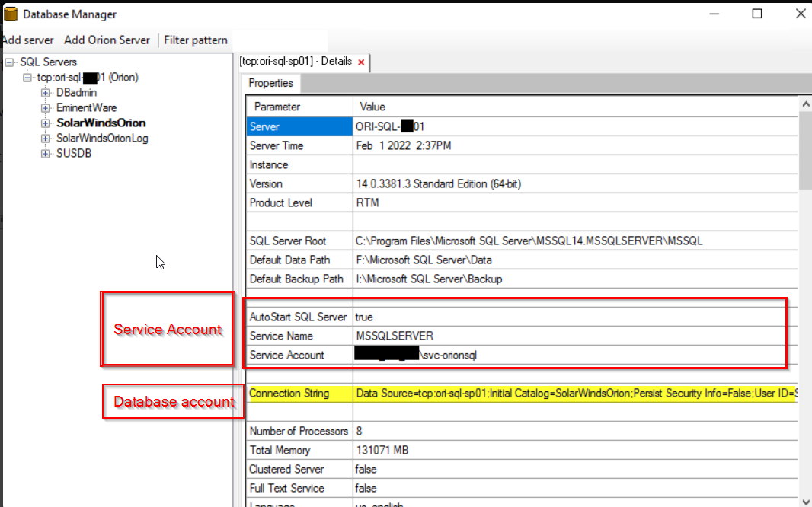Click the Product Level parameter cell
This screenshot has height=507, width=812.
pos(300,202)
